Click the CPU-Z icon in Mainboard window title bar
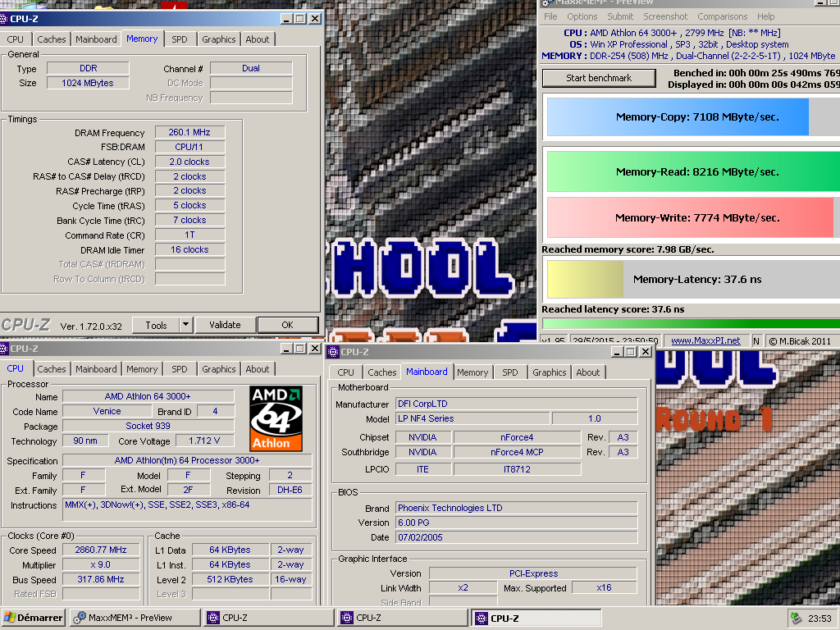The image size is (840, 630). pos(333,352)
